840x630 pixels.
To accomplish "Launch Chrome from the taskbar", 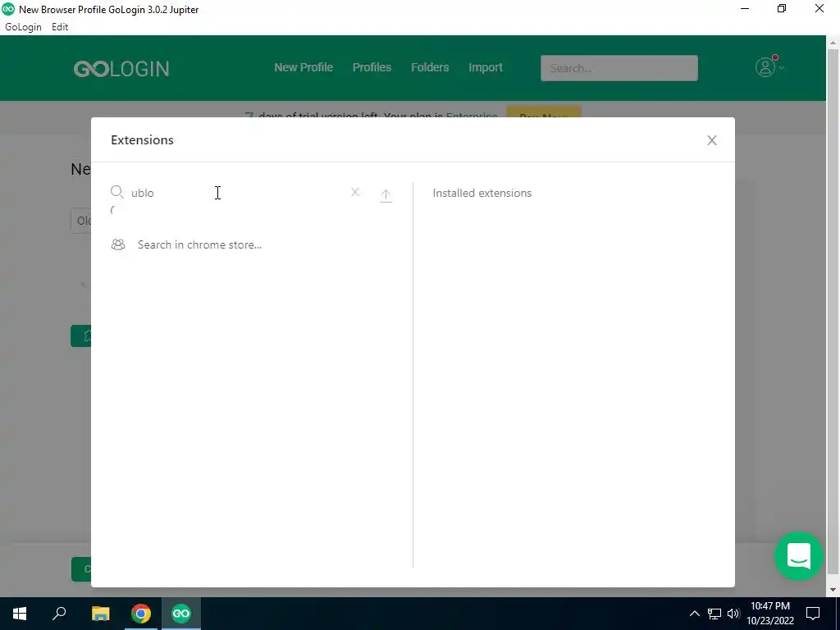I will tap(141, 614).
